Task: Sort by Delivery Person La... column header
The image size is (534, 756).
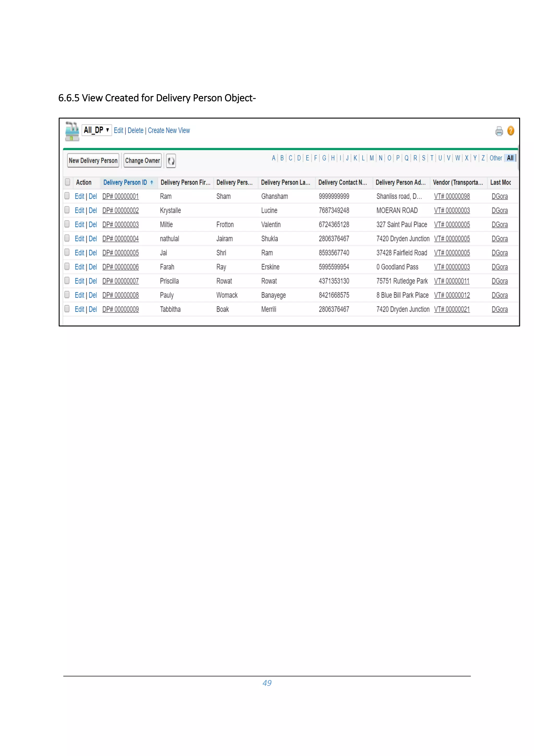Action: (x=285, y=182)
